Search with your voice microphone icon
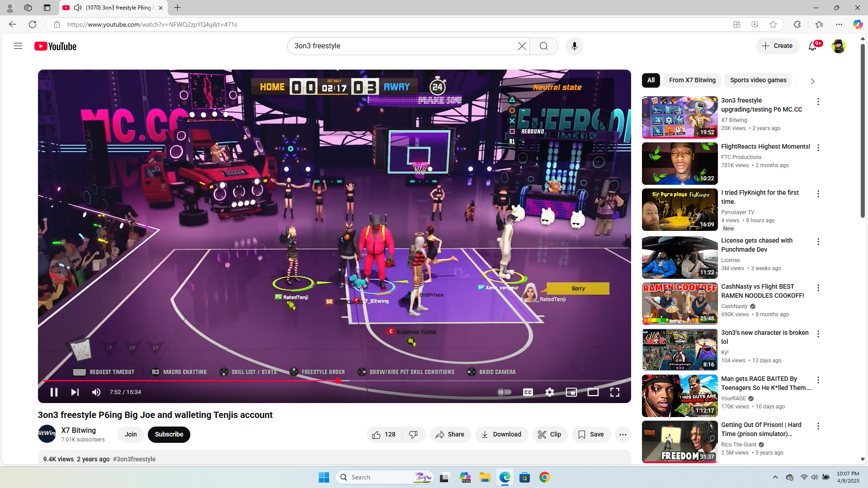Viewport: 868px width, 488px height. point(574,46)
